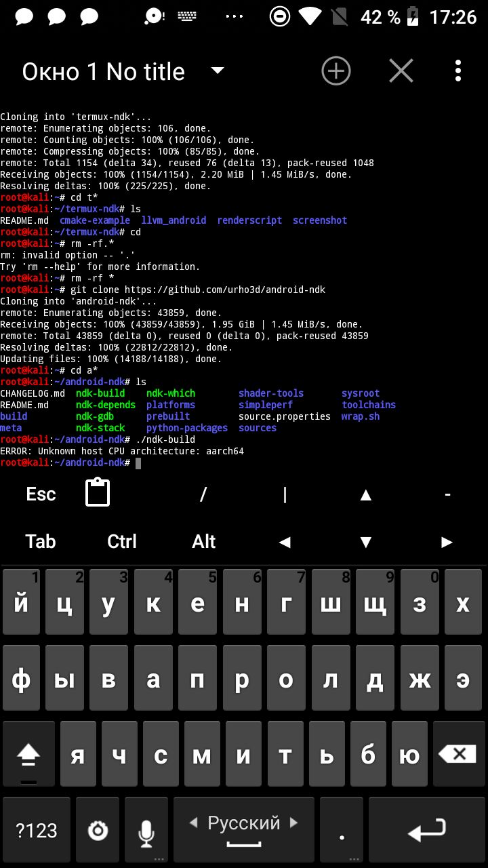This screenshot has height=868, width=488.
Task: Tap the Русский spacebar
Action: (x=243, y=829)
